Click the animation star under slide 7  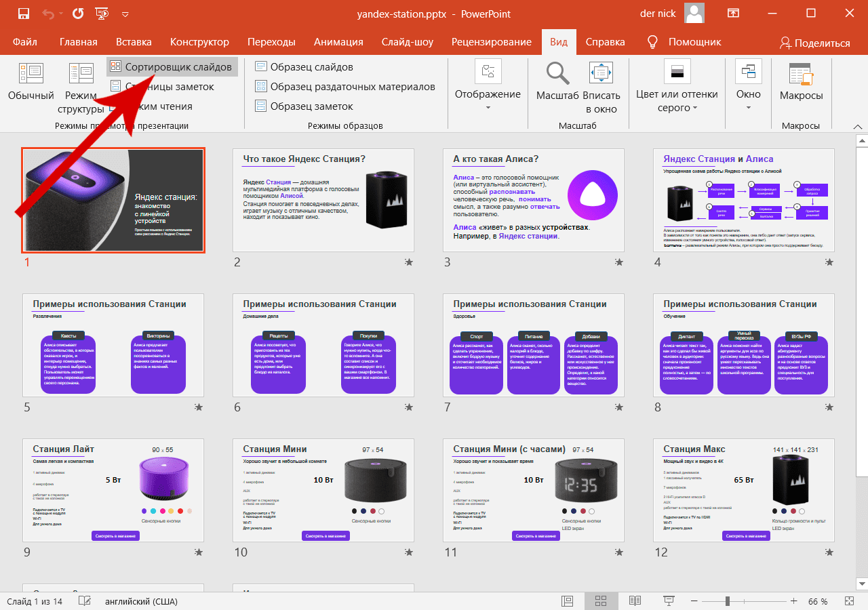[618, 407]
